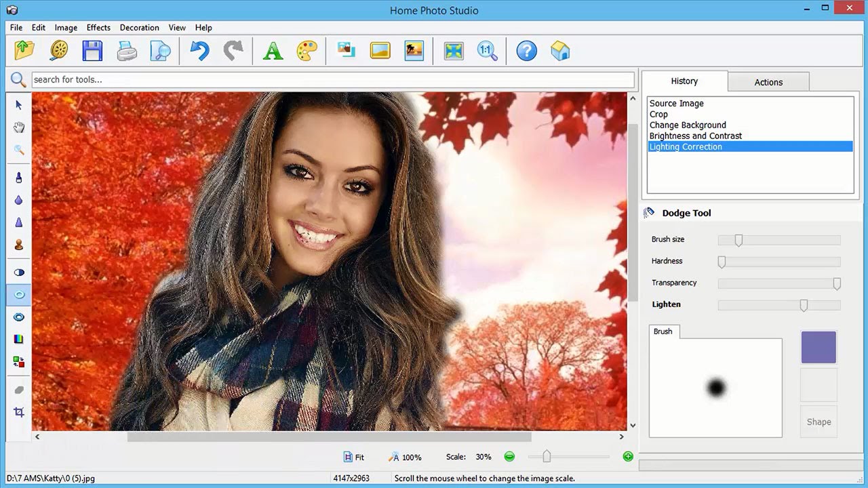Viewport: 868px width, 488px height.
Task: Select the stamp tool
Action: (19, 245)
